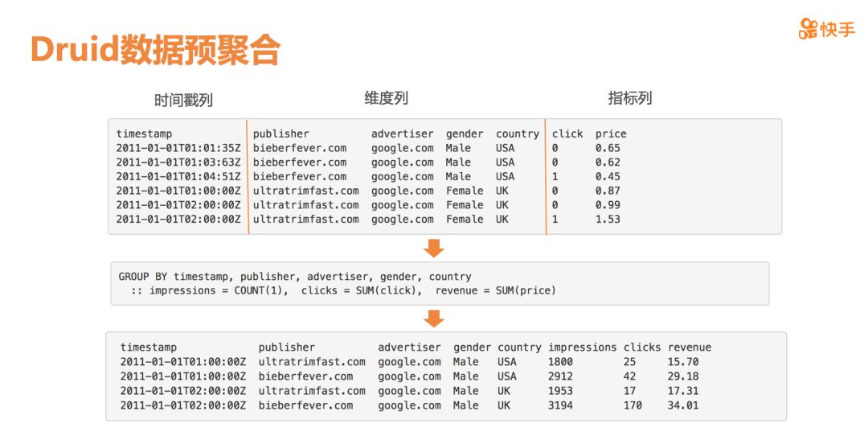Select the impressions value "1800"
The image size is (868, 444).
[560, 362]
